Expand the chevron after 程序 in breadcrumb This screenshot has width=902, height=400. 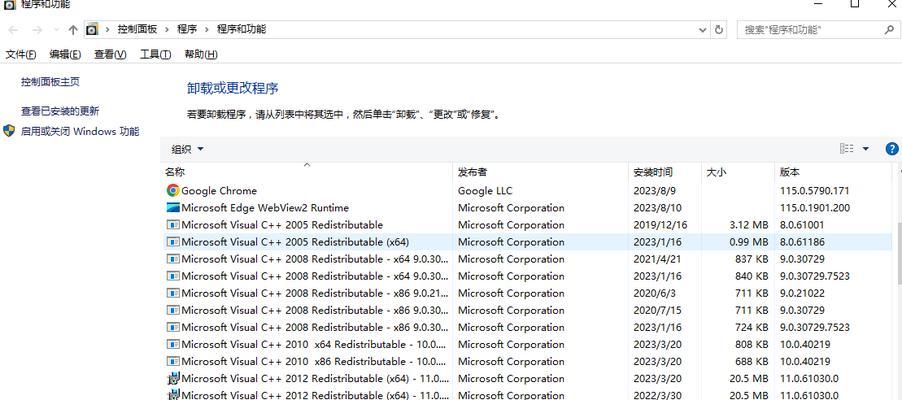coord(207,29)
